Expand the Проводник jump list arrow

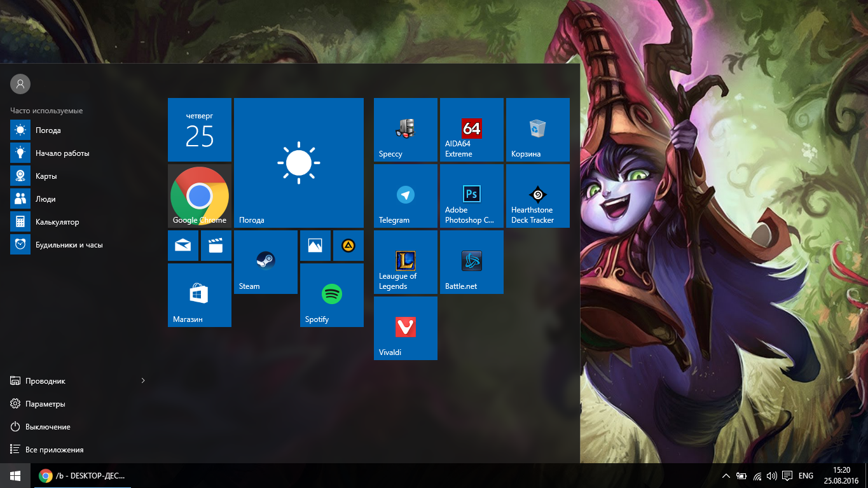143,381
